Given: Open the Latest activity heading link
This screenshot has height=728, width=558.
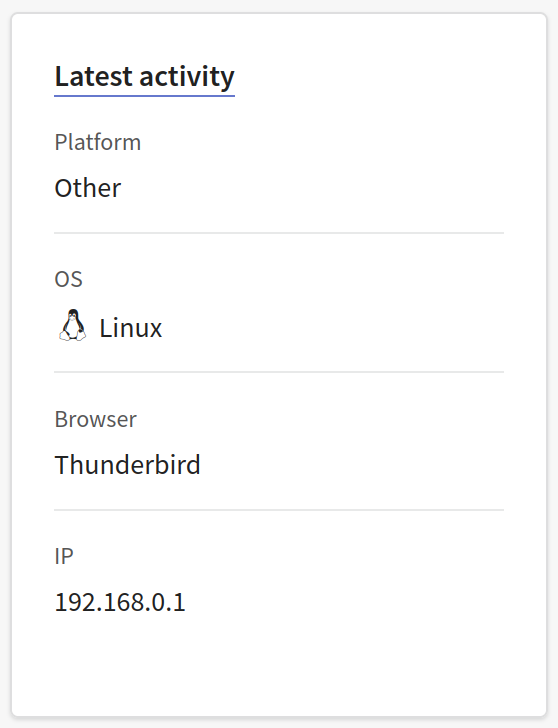Looking at the screenshot, I should tap(144, 77).
